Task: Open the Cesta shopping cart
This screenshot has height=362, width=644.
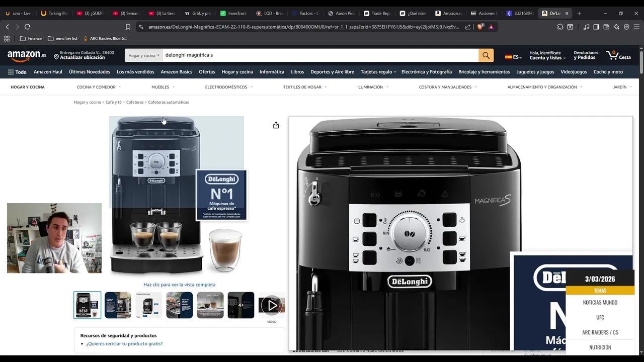Action: [618, 55]
